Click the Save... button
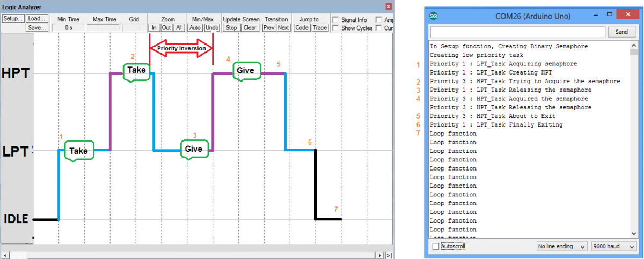The image size is (644, 259). tap(37, 28)
